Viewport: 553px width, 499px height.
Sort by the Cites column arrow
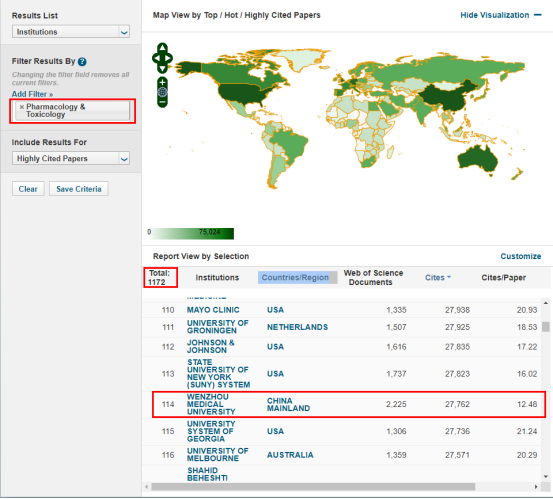coord(449,277)
